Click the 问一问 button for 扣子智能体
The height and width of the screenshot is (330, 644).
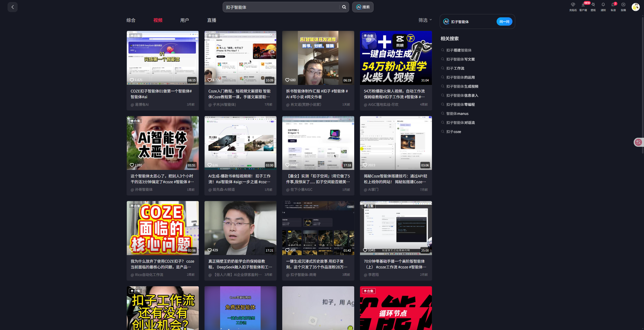tap(504, 21)
